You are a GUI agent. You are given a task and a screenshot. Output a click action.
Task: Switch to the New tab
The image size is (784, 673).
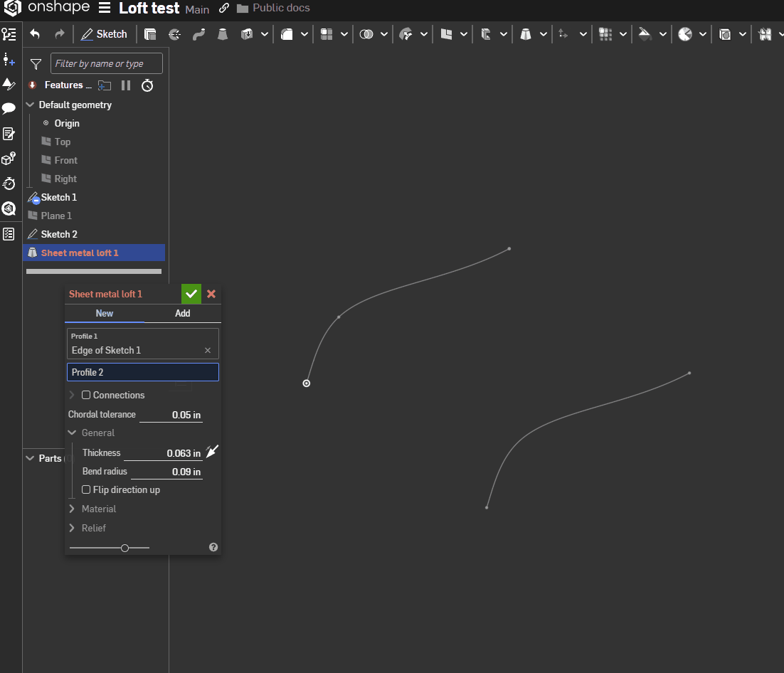105,314
